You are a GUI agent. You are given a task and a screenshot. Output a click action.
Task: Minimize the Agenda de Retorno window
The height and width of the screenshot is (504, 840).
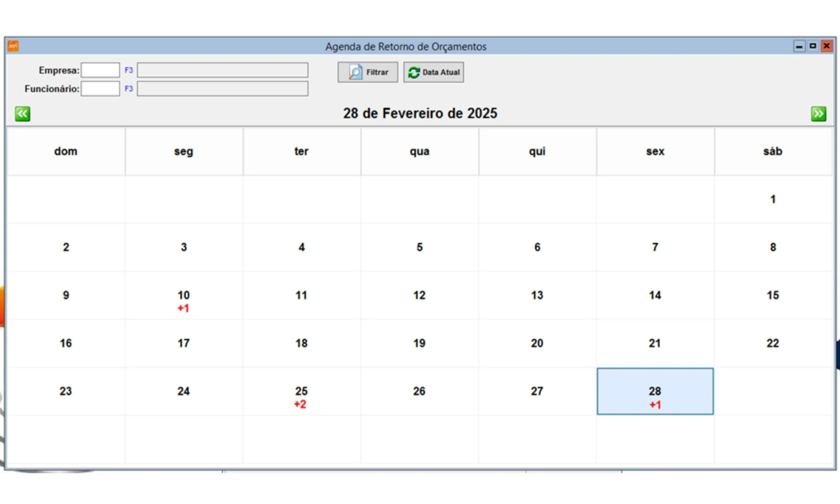[799, 46]
